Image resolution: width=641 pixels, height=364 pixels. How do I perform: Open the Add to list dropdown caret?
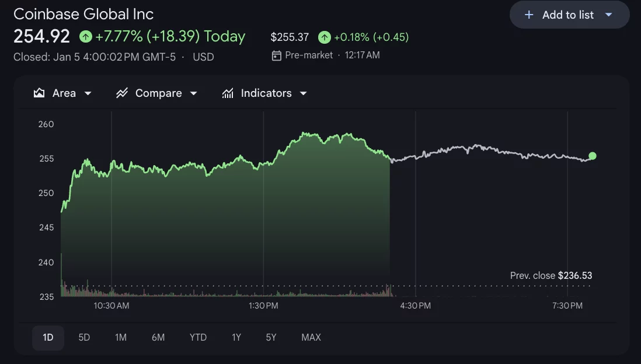click(x=608, y=15)
